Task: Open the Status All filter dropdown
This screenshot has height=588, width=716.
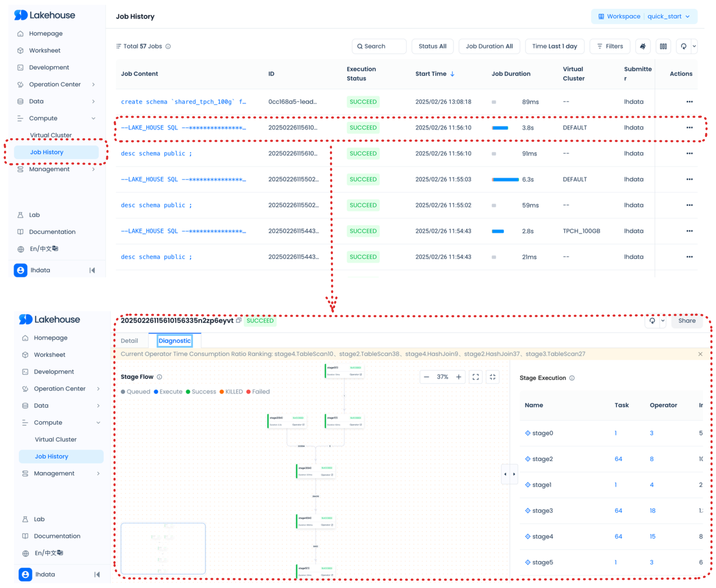Action: pos(432,46)
